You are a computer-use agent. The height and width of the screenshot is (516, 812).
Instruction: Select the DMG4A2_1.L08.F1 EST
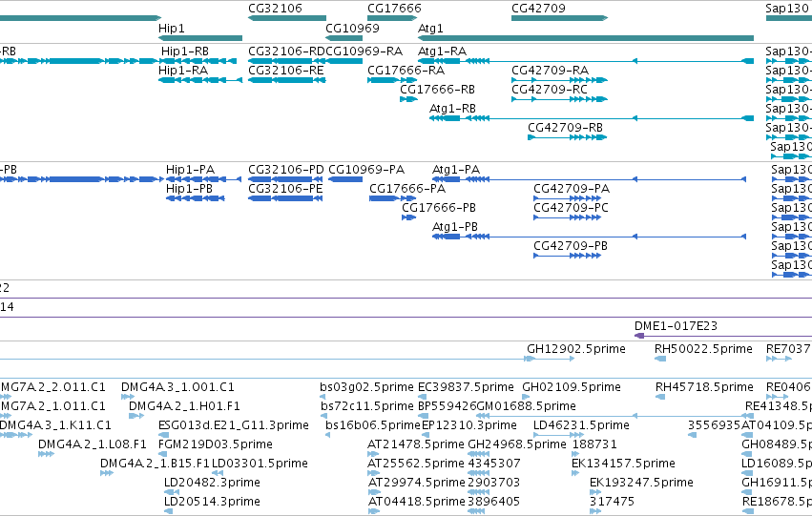pos(46,454)
